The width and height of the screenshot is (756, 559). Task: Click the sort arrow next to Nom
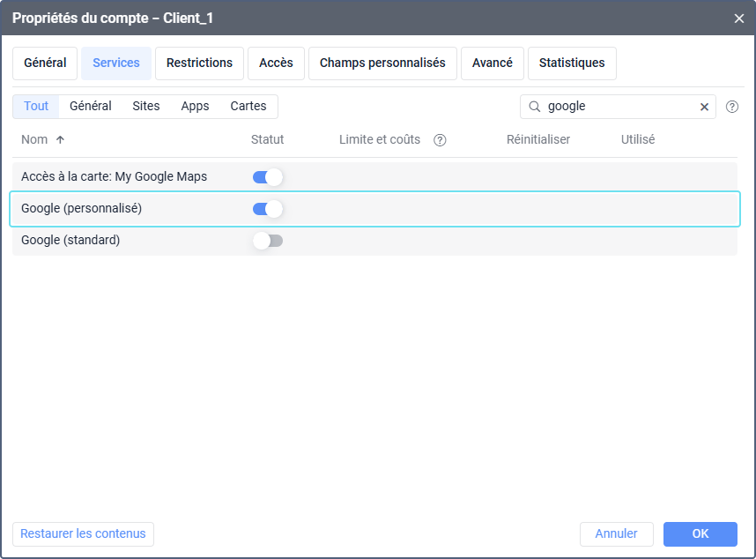click(x=60, y=140)
